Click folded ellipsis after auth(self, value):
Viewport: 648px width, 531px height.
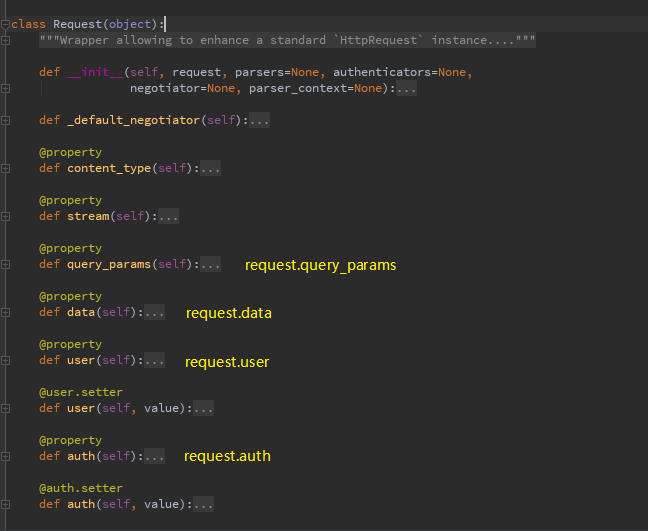(x=203, y=504)
